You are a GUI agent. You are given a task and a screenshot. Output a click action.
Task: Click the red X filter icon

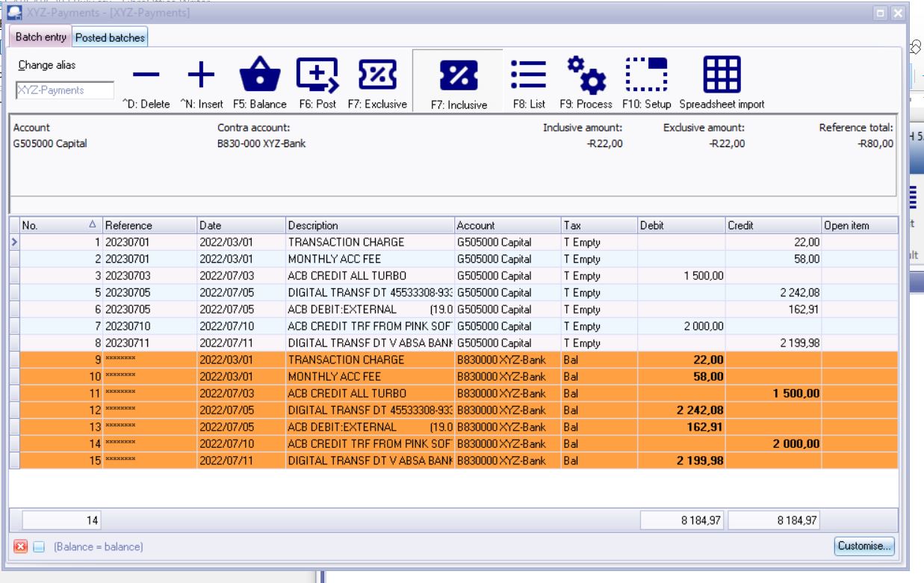(x=21, y=546)
